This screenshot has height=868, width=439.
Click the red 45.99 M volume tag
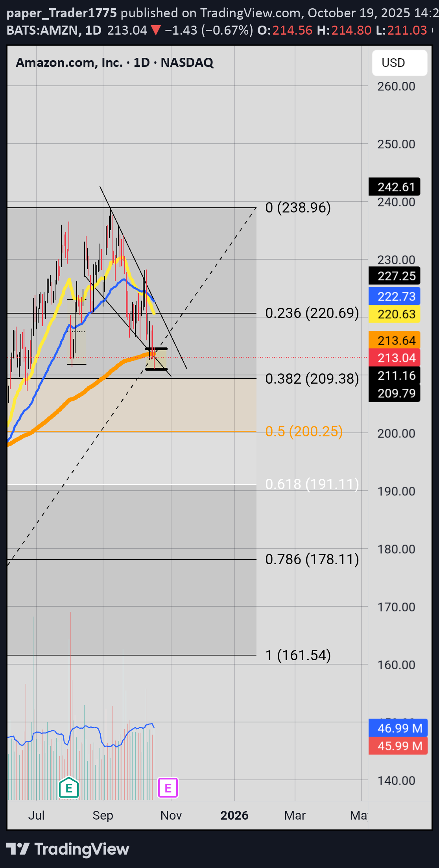(x=398, y=746)
